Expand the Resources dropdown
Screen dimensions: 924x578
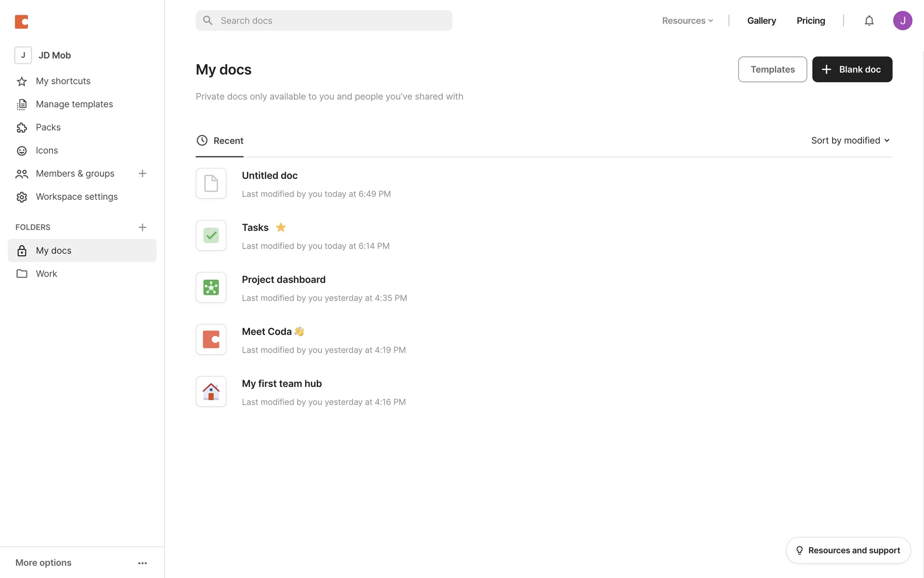tap(687, 21)
